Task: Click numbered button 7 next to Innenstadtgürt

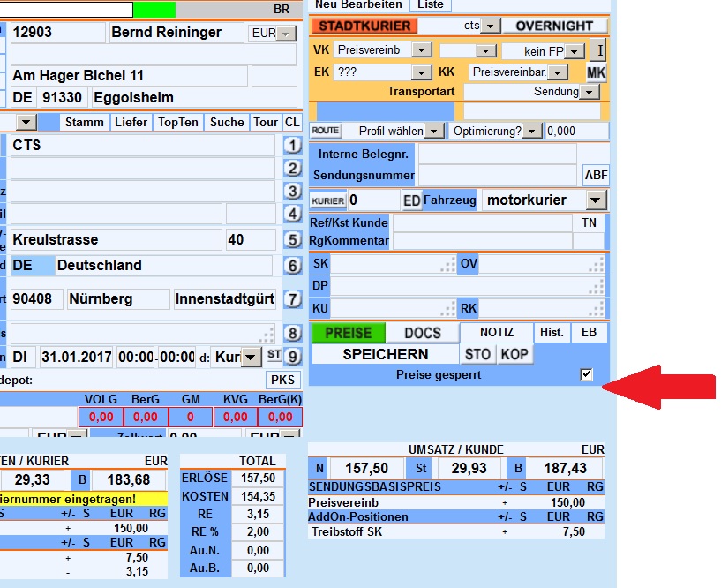Action: pos(292,299)
